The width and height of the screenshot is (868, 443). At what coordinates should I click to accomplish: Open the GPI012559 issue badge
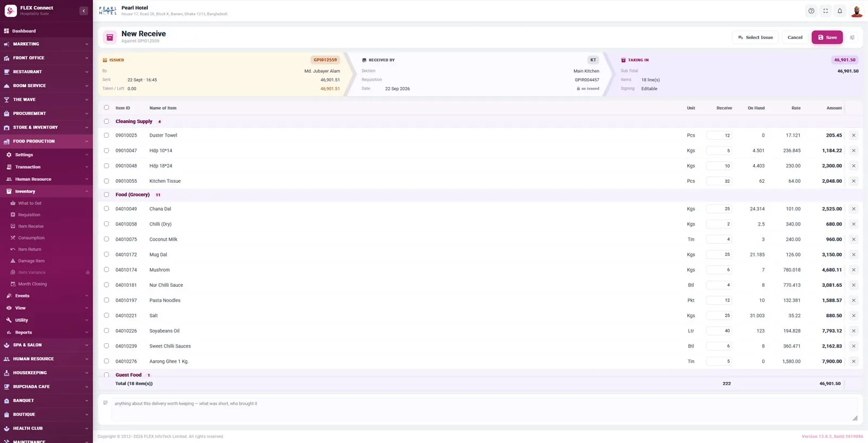tap(325, 60)
